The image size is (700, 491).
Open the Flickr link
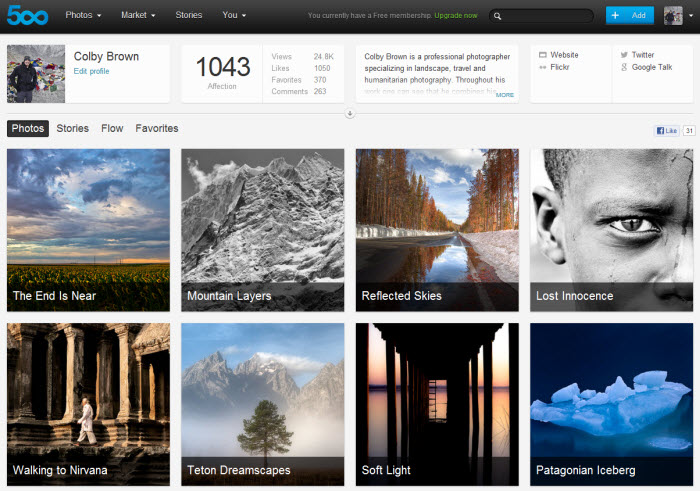[559, 67]
